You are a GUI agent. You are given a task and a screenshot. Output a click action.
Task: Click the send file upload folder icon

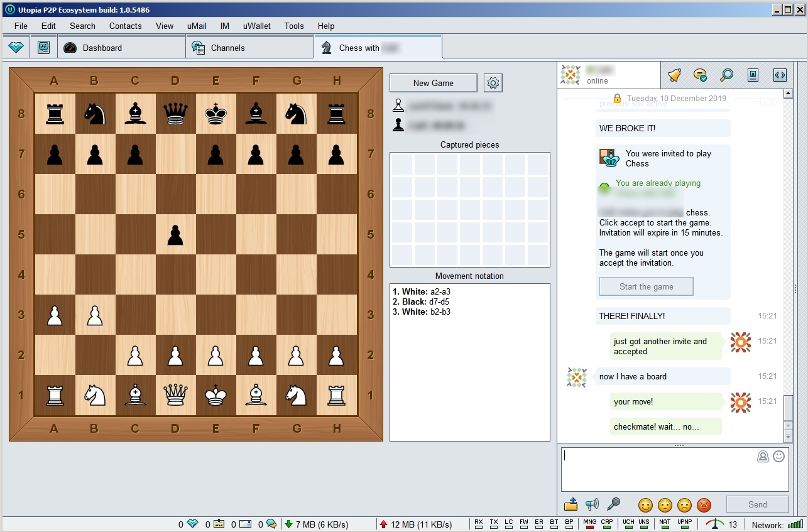click(571, 504)
